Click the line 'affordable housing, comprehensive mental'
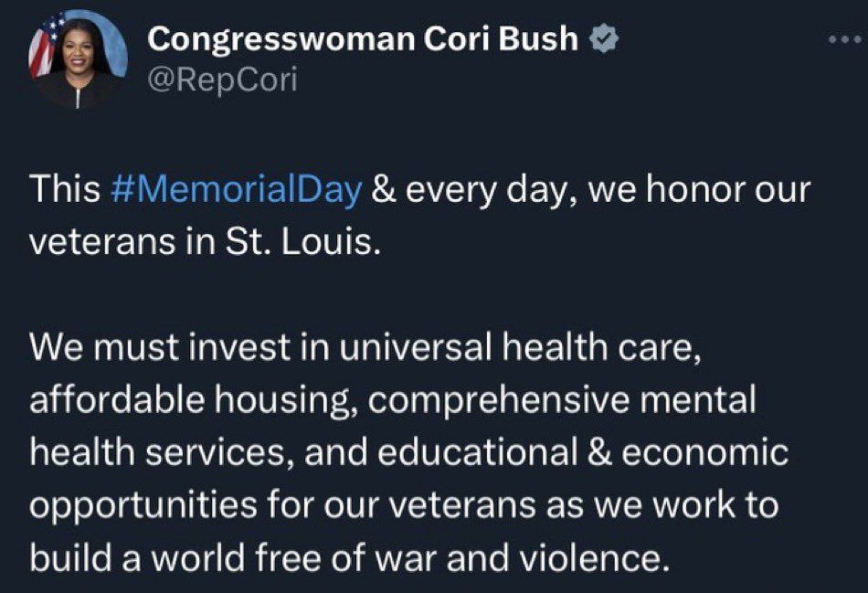Screen dimensions: 868x593 (393, 401)
